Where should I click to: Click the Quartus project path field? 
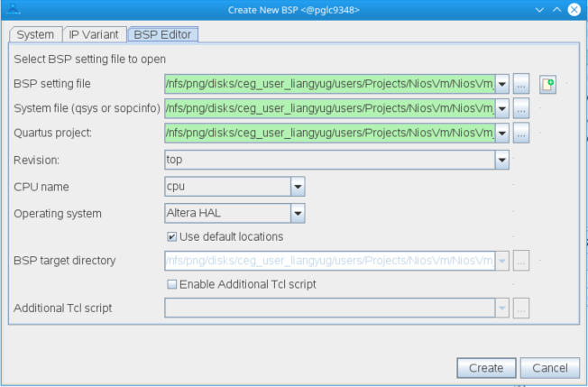coord(329,134)
